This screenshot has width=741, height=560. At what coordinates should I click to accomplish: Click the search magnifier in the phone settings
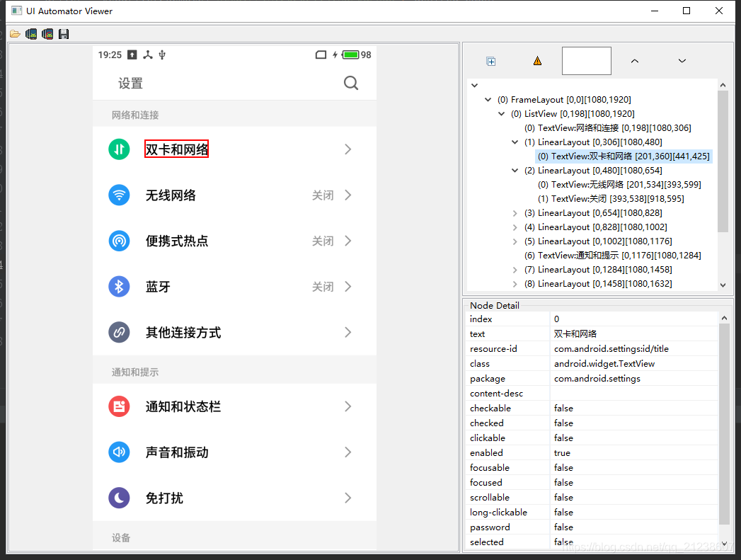[x=350, y=83]
